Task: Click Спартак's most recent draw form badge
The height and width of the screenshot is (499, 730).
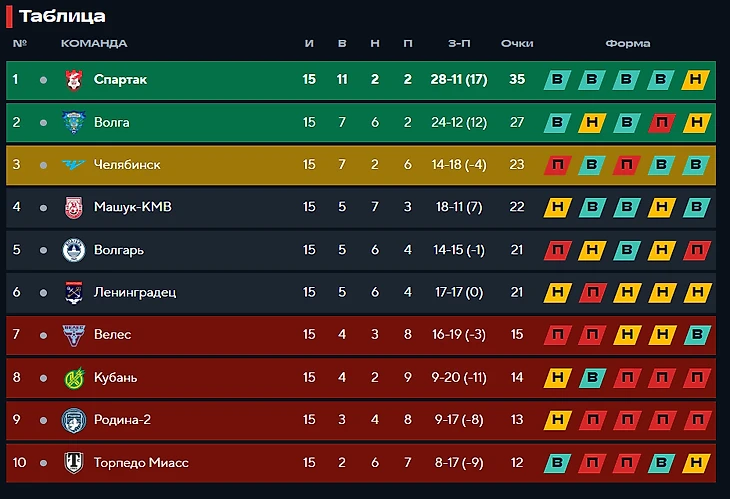Action: click(695, 80)
